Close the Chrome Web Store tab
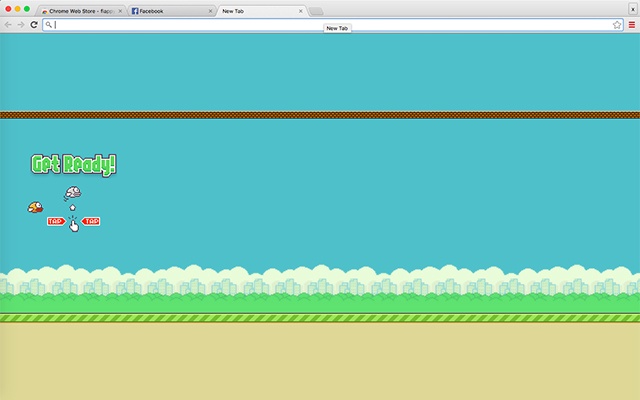Image resolution: width=640 pixels, height=400 pixels. 120,11
